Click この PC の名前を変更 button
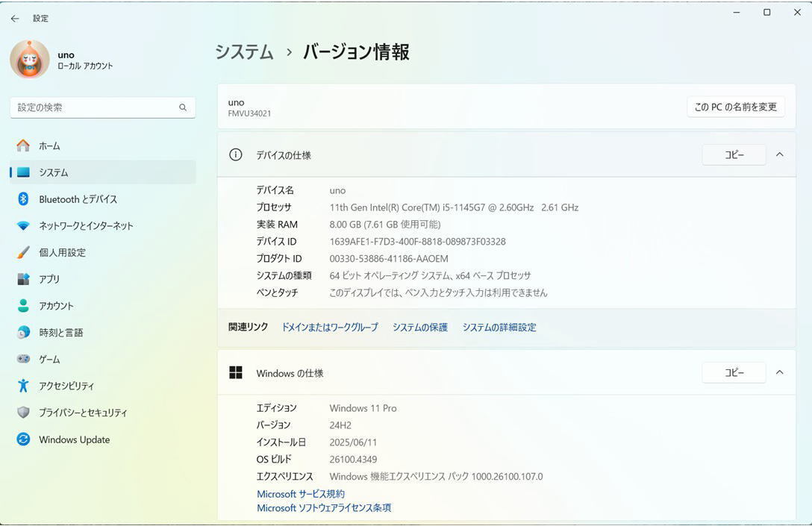812x526 pixels. click(735, 107)
